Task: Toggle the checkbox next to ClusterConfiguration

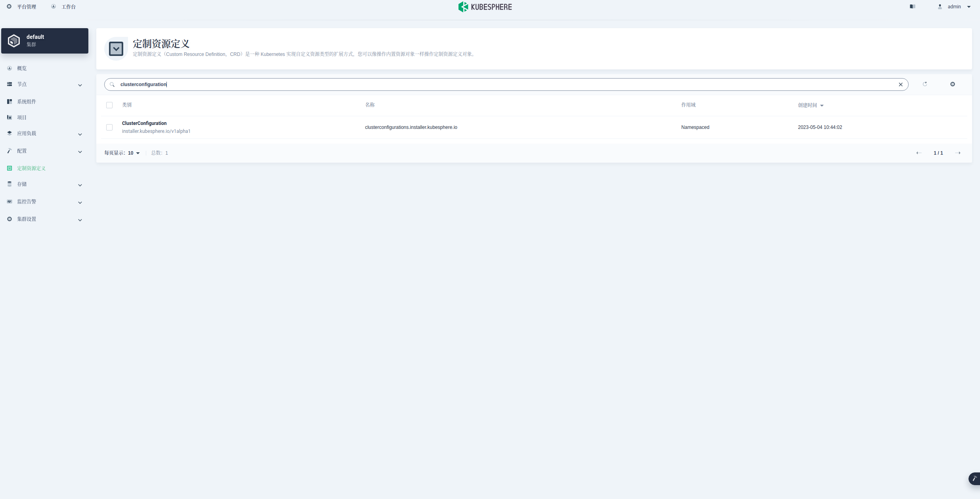Action: pyautogui.click(x=109, y=127)
